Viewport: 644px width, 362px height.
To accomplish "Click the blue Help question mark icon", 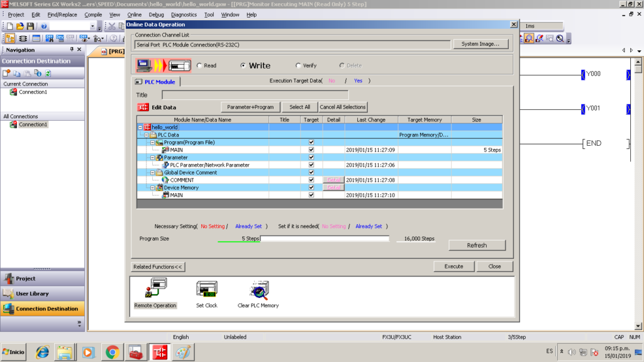I will [x=44, y=26].
